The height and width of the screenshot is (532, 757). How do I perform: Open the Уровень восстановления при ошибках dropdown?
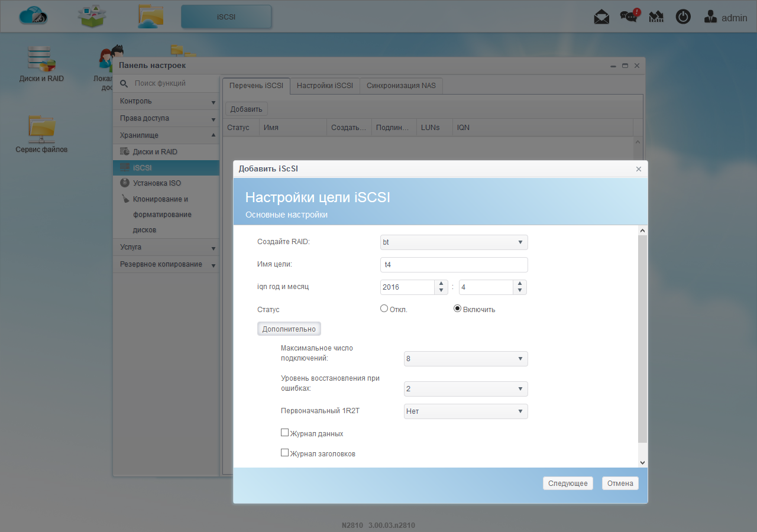[466, 389]
